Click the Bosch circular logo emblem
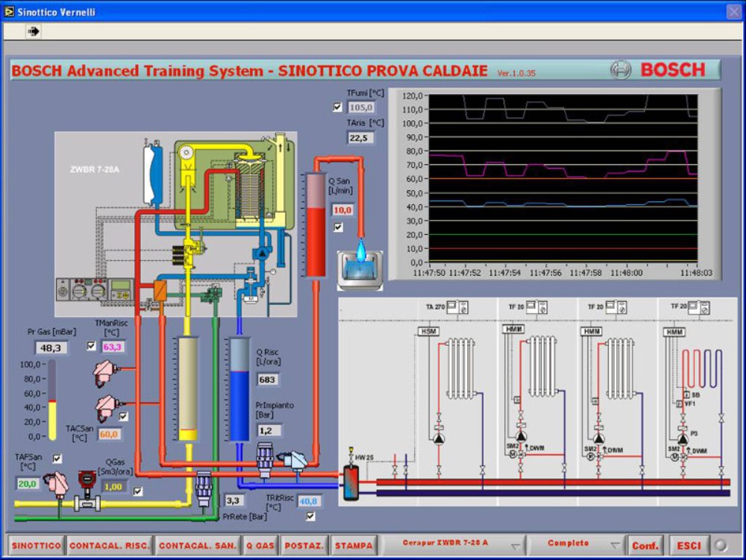 click(x=621, y=70)
